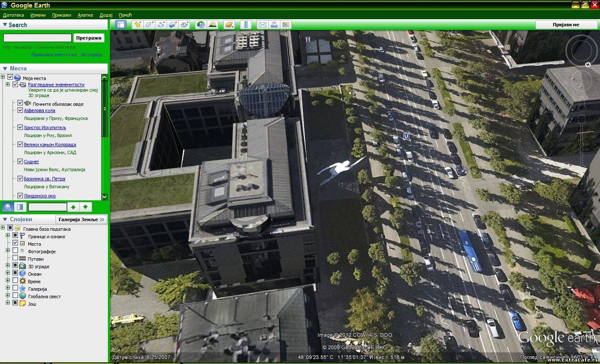The image size is (600, 364).
Task: Toggle the sidebar visibility icon
Action: 121,25
